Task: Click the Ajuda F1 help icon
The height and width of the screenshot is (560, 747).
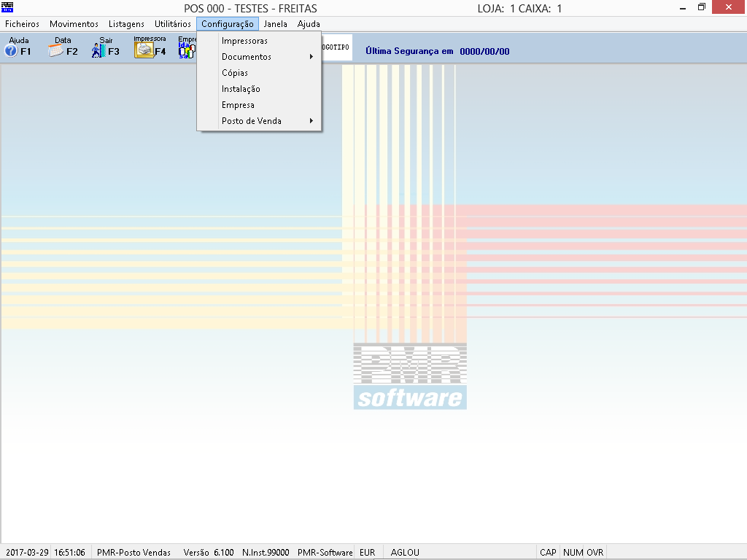Action: [x=18, y=48]
